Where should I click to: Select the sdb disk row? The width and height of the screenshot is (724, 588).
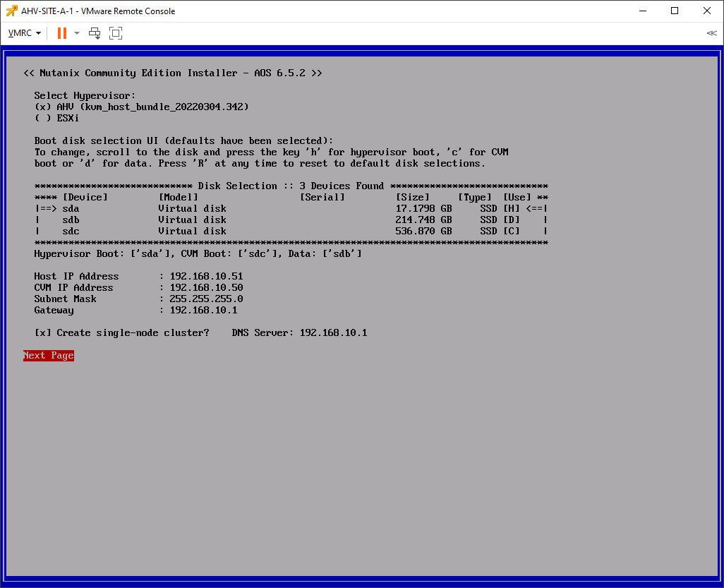pyautogui.click(x=291, y=220)
